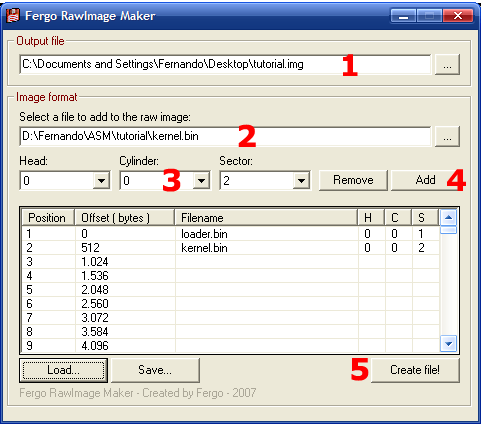The width and height of the screenshot is (481, 424).
Task: Click the Add button
Action: pyautogui.click(x=425, y=180)
